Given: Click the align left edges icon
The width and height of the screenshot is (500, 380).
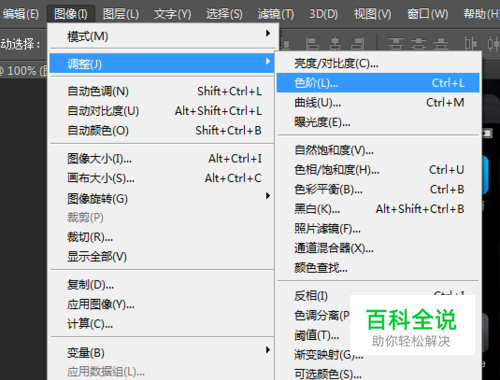Looking at the screenshot, I should coord(312,44).
